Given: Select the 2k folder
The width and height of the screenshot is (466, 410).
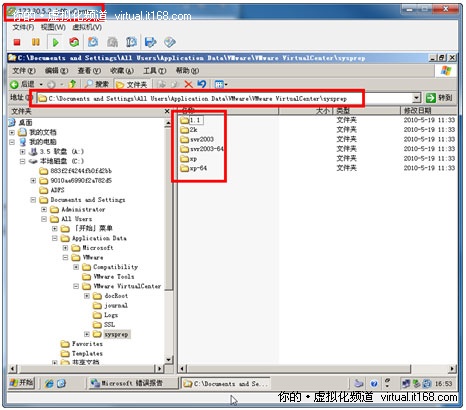Looking at the screenshot, I should 189,130.
